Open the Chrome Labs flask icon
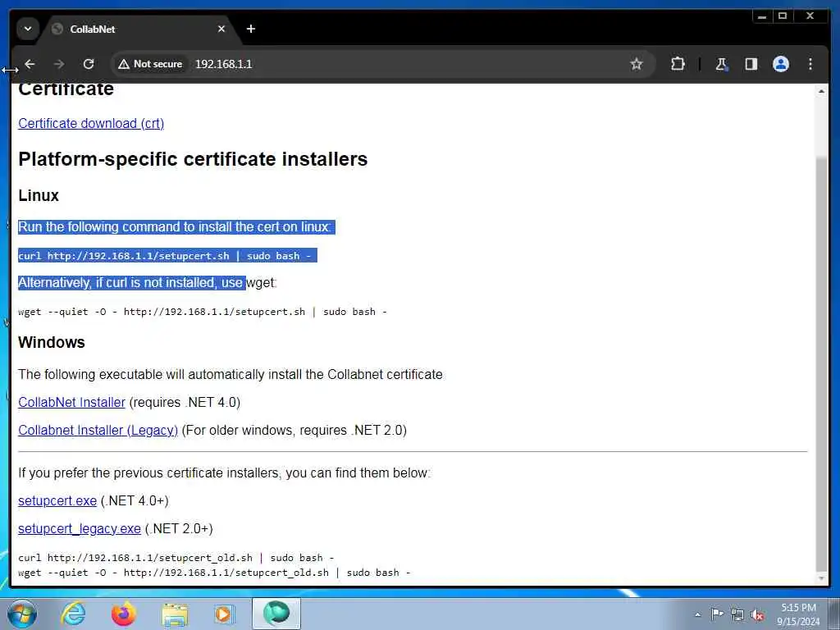Viewport: 840px width, 630px height. [x=721, y=64]
